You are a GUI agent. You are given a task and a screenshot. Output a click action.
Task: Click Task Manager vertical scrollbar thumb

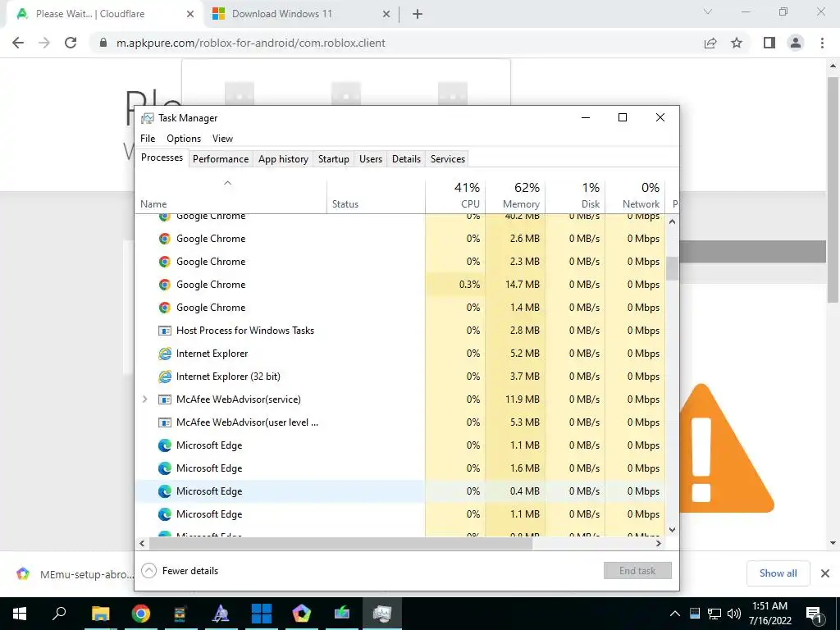[x=673, y=268]
